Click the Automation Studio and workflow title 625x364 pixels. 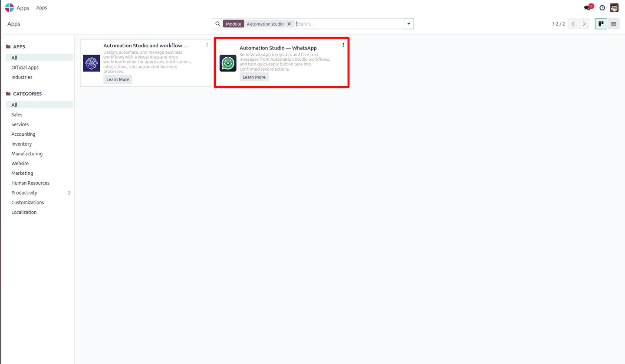point(146,46)
